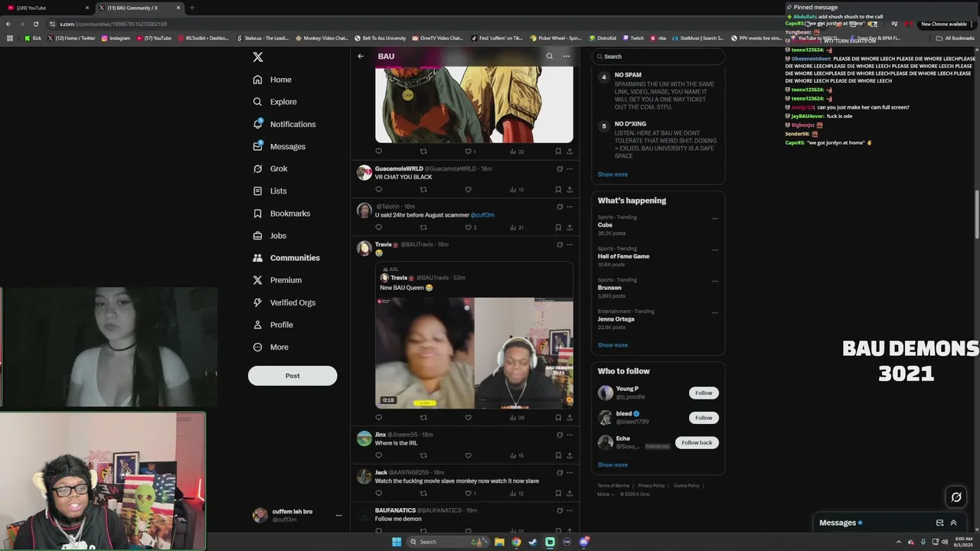Click the X logo in sidebar
The width and height of the screenshot is (980, 551).
tap(258, 57)
